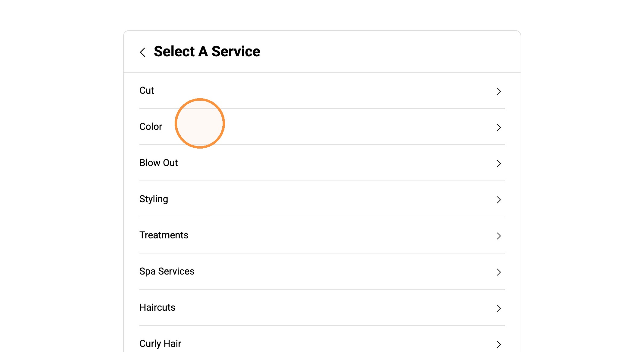Click the Haircuts chevron arrow
The image size is (644, 352).
(499, 308)
